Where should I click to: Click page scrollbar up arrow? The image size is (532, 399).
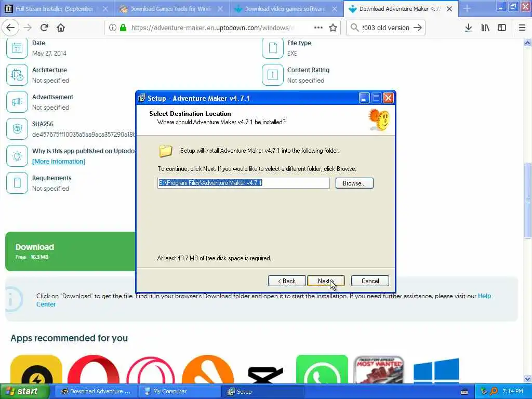527,43
